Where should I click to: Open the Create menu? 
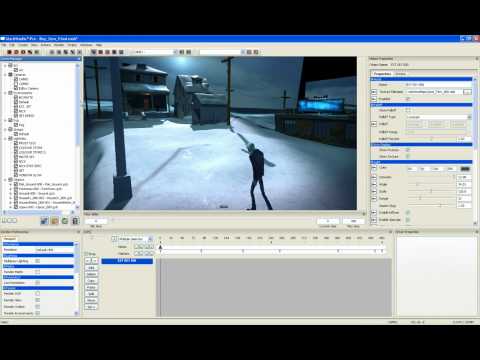tap(23, 45)
